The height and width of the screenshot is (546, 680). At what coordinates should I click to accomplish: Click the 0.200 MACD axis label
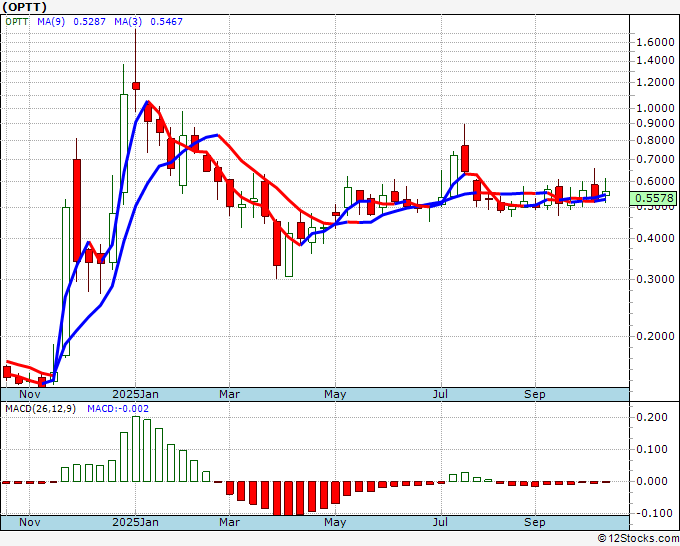651,417
